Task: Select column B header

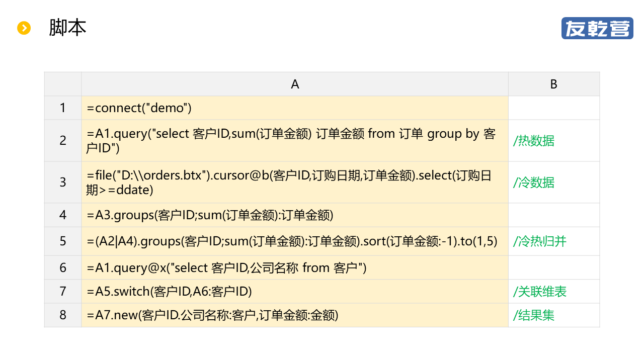Action: (553, 84)
